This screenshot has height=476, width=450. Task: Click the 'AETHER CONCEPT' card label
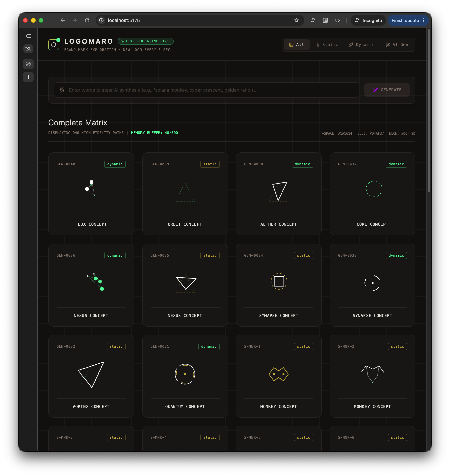pyautogui.click(x=279, y=224)
